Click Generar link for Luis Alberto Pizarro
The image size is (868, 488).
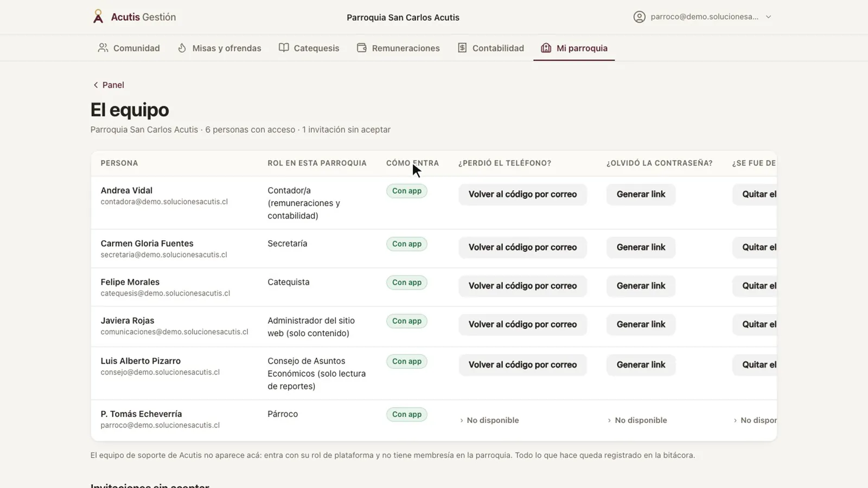click(x=641, y=365)
